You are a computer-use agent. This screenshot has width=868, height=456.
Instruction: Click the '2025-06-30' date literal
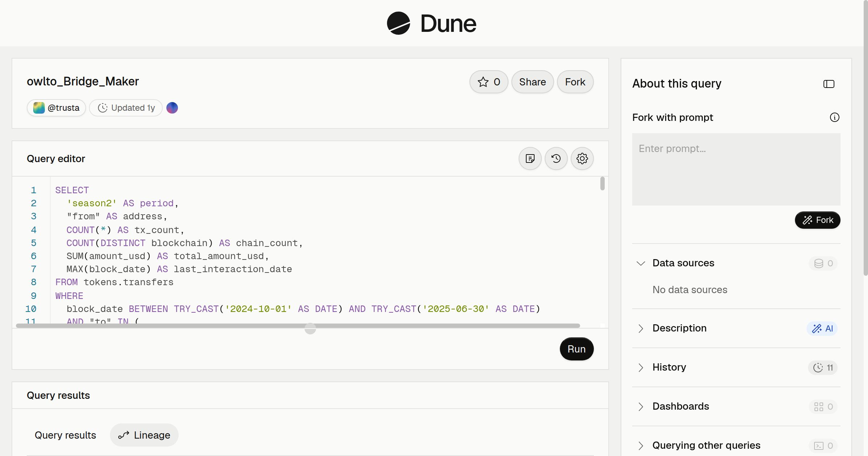[456, 309]
